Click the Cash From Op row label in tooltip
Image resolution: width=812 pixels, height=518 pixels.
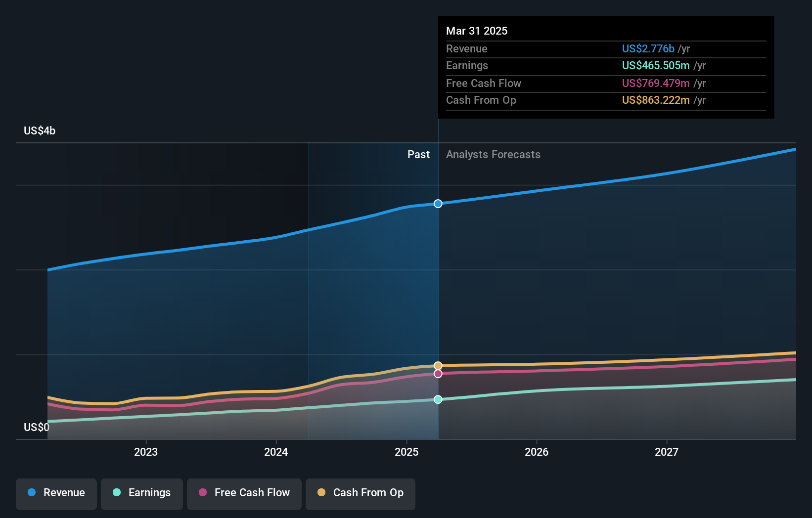(481, 100)
